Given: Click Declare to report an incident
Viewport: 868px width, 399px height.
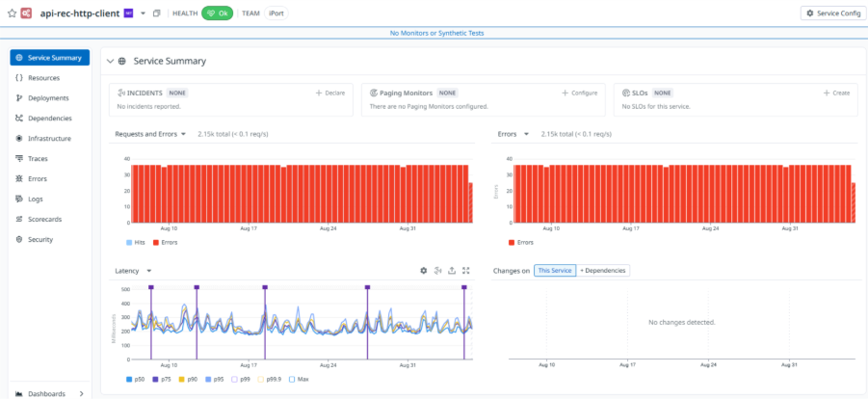Looking at the screenshot, I should (x=330, y=93).
